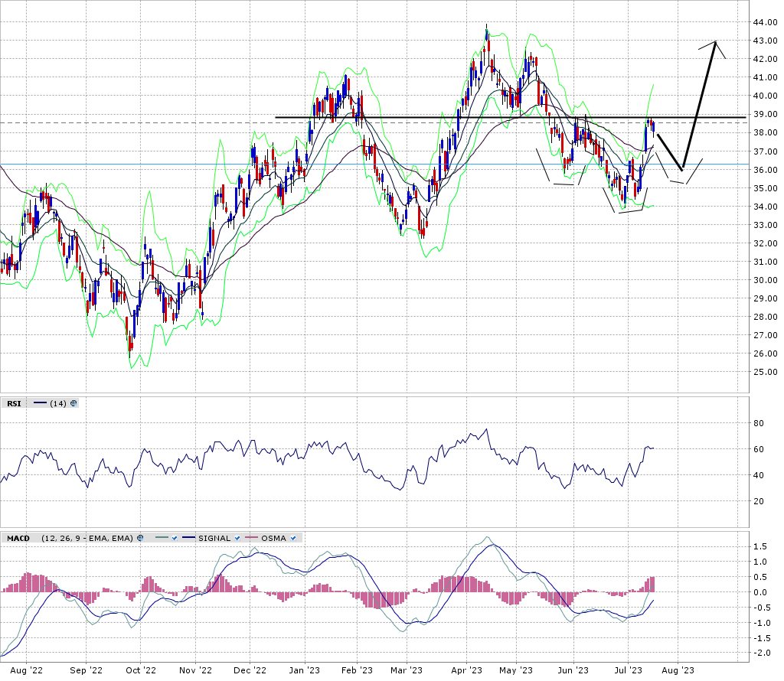The image size is (784, 681).
Task: Click the dashed horizontal line near 38.50
Action: tap(153, 122)
